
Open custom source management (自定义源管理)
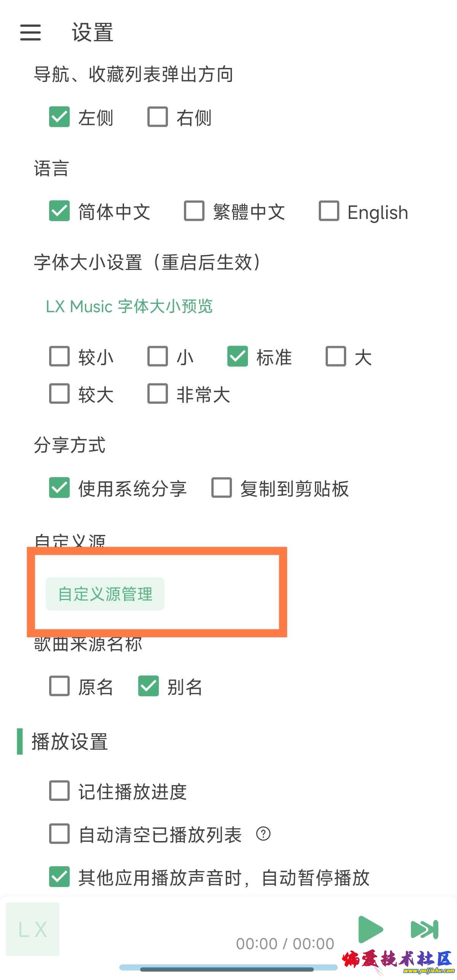tap(105, 594)
